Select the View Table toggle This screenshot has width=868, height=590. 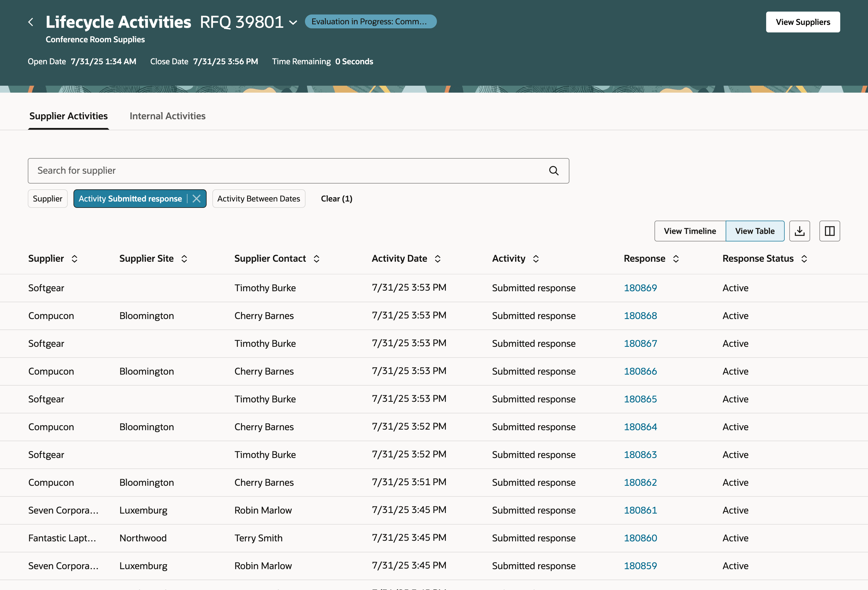(x=755, y=231)
